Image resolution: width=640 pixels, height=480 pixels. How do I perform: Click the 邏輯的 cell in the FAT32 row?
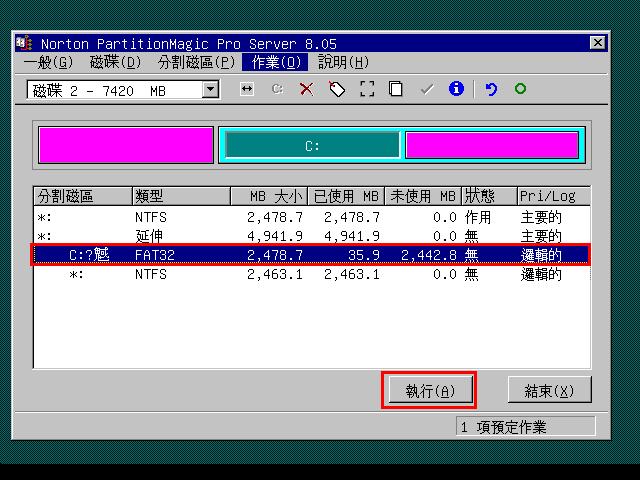(541, 255)
